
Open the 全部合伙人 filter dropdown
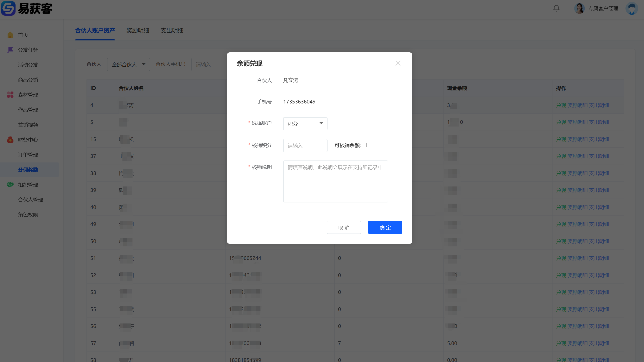128,64
